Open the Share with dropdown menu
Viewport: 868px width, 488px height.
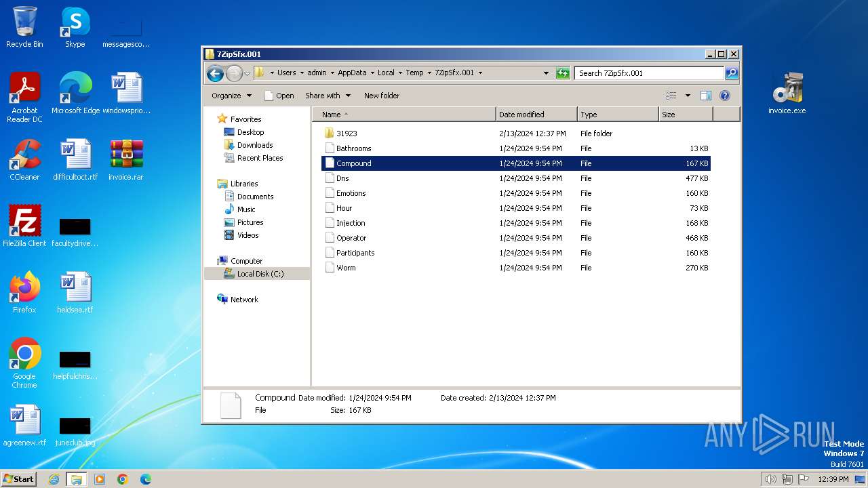point(328,96)
